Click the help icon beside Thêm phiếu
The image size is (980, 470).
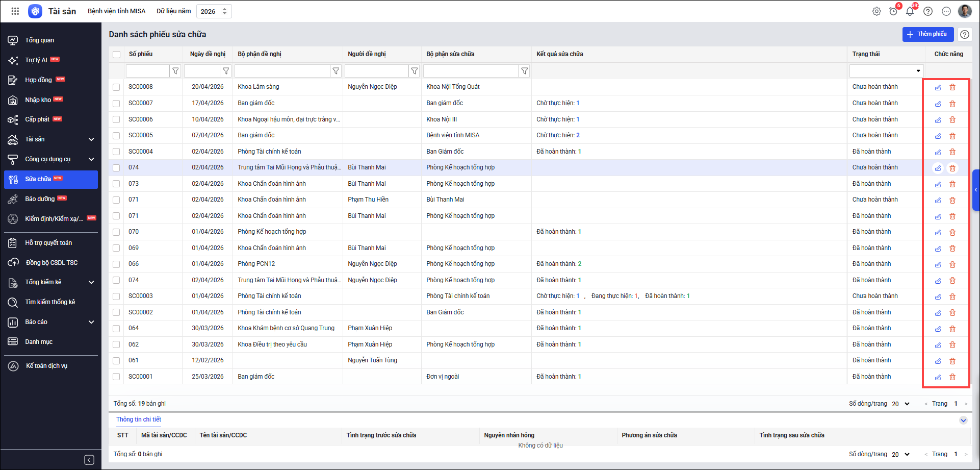964,34
